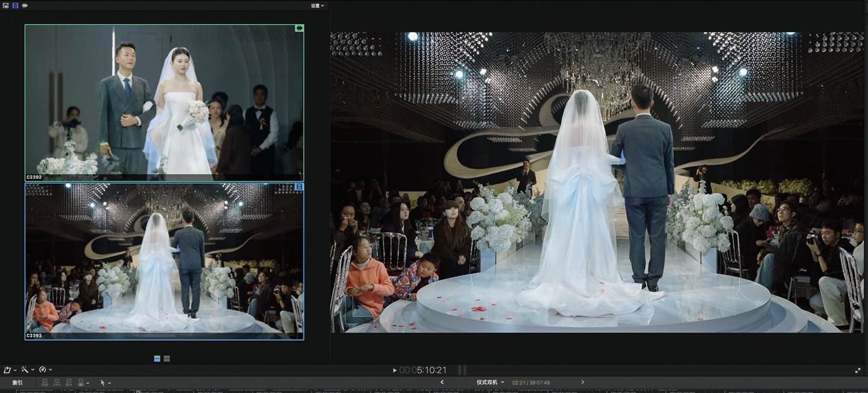Switch to angle C2392 thumbnail
The width and height of the screenshot is (868, 393).
(164, 102)
